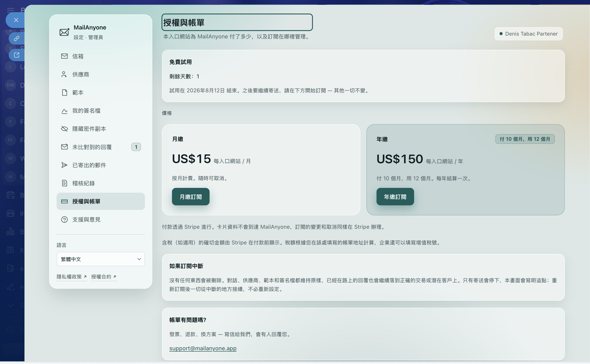
Task: Click the 語言 label
Action: click(61, 245)
